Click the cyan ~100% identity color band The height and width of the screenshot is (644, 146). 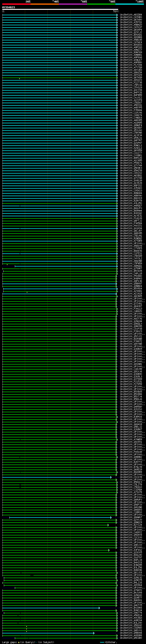(130, 4)
